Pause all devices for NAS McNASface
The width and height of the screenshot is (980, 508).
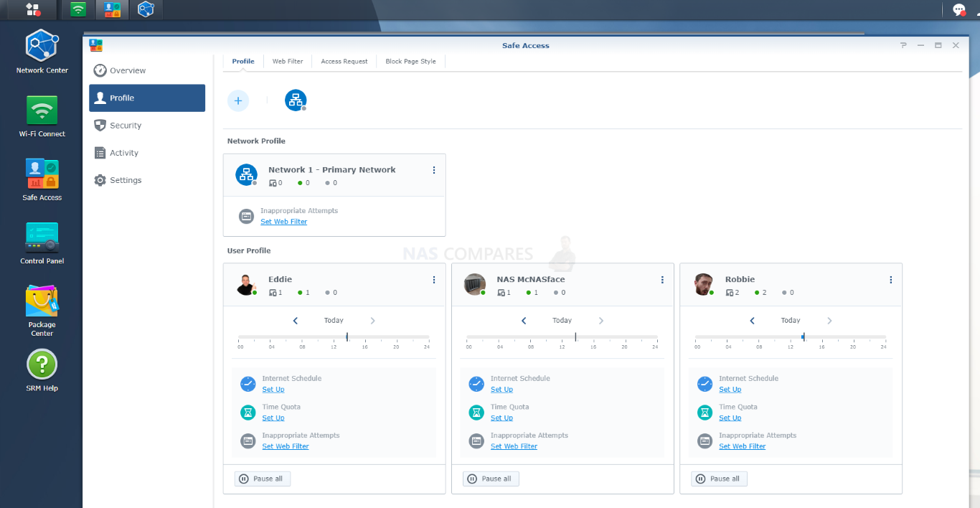coord(491,479)
